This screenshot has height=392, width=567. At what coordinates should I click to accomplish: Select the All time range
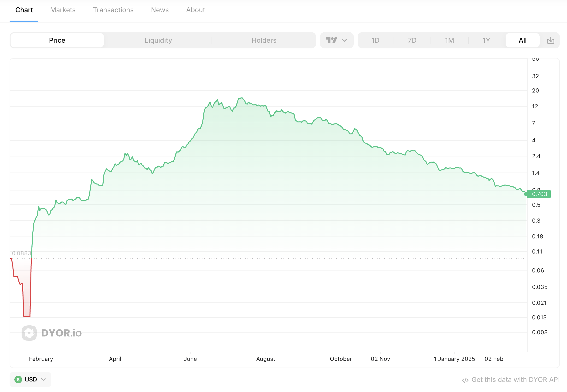click(x=522, y=40)
